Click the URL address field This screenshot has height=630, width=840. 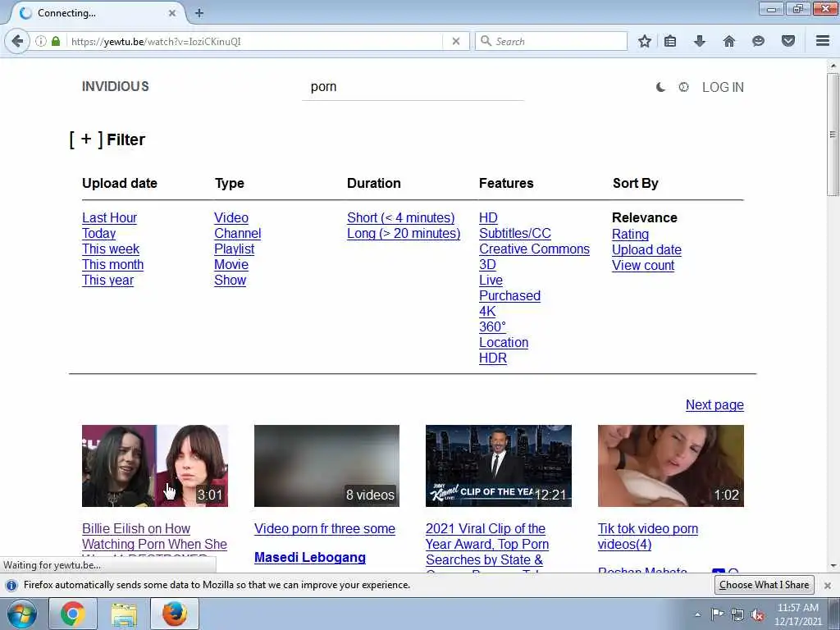[x=254, y=41]
